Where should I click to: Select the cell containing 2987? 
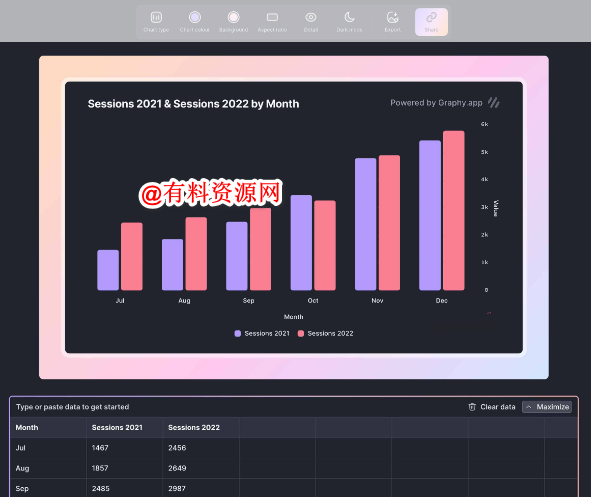click(x=201, y=488)
